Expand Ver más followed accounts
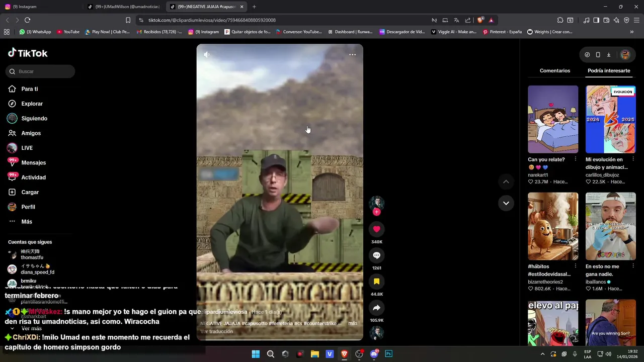This screenshot has height=362, width=644. pyautogui.click(x=31, y=328)
